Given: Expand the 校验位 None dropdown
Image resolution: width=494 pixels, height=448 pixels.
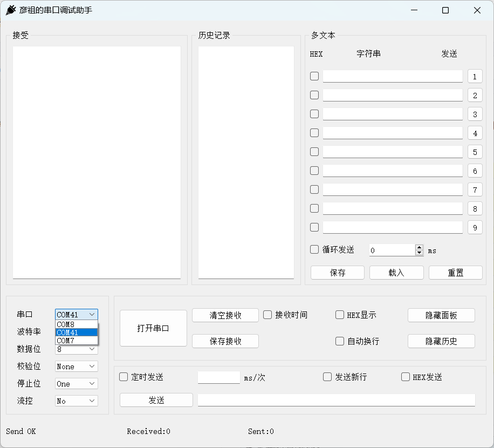Looking at the screenshot, I should pyautogui.click(x=77, y=366).
